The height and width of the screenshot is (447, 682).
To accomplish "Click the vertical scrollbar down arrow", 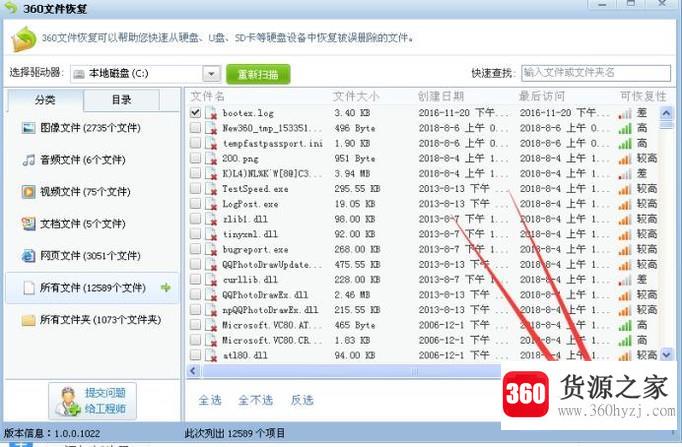I will [666, 355].
